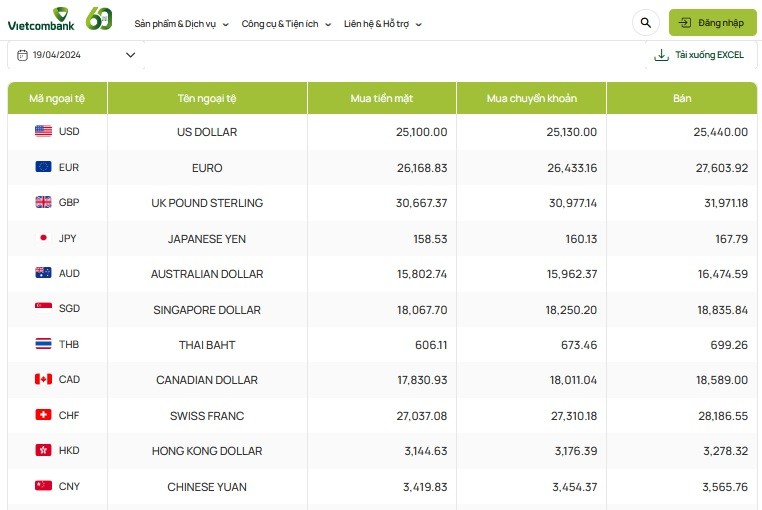The width and height of the screenshot is (762, 510).
Task: Expand Sản phẩm & Dịch vụ menu
Action: (181, 23)
